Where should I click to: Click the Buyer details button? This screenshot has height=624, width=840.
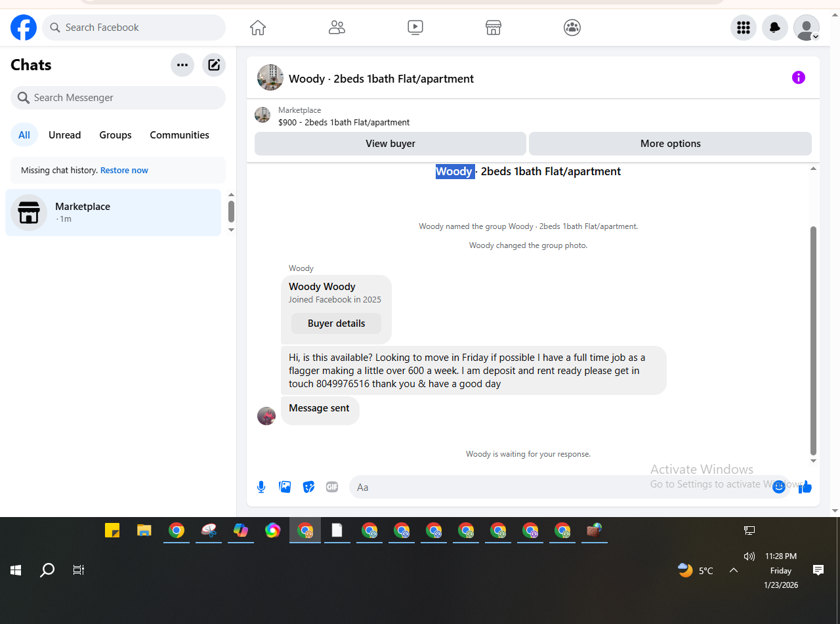pyautogui.click(x=336, y=323)
